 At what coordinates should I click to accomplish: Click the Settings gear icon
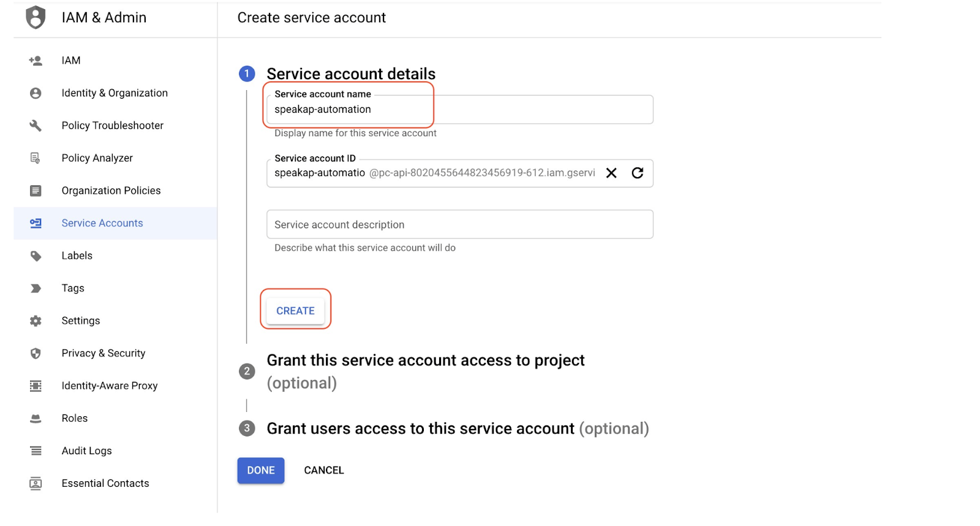click(36, 321)
